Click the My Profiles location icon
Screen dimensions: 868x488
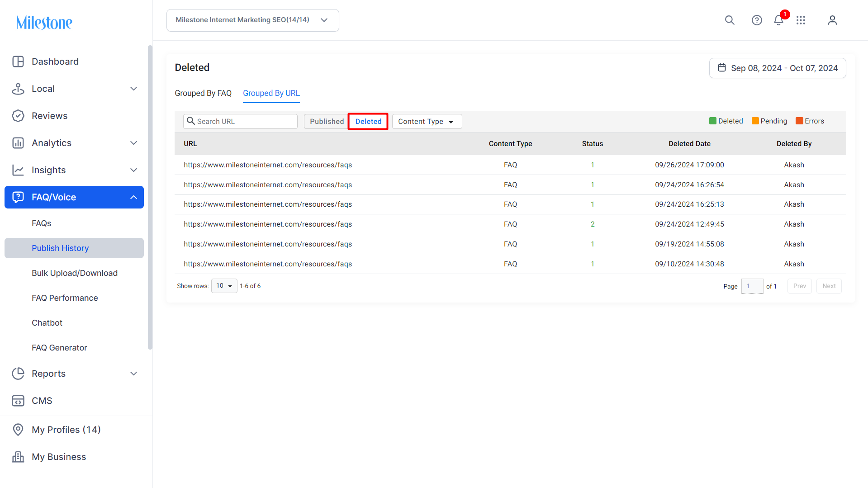click(18, 430)
